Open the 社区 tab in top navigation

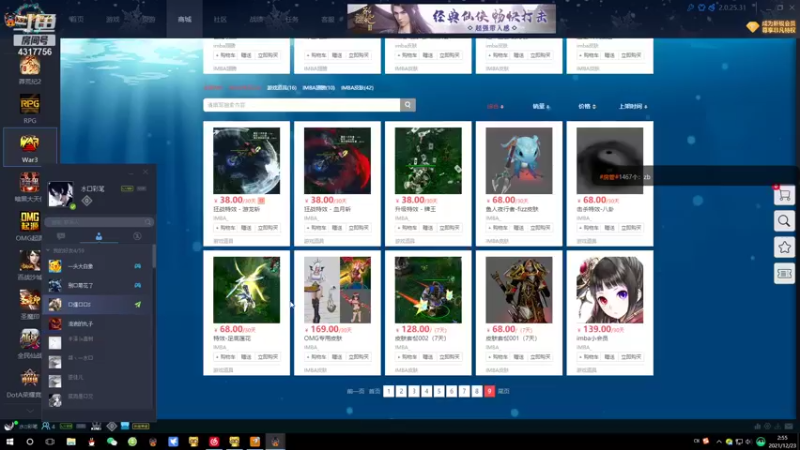coord(220,19)
